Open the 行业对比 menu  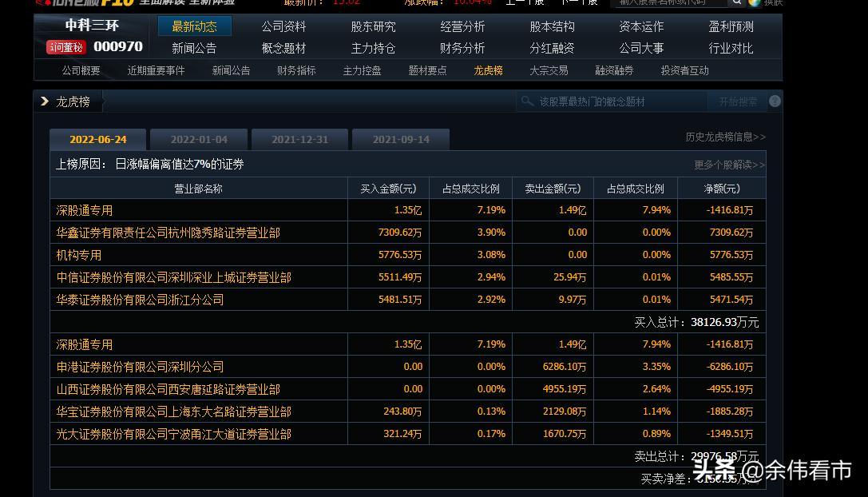tap(731, 48)
